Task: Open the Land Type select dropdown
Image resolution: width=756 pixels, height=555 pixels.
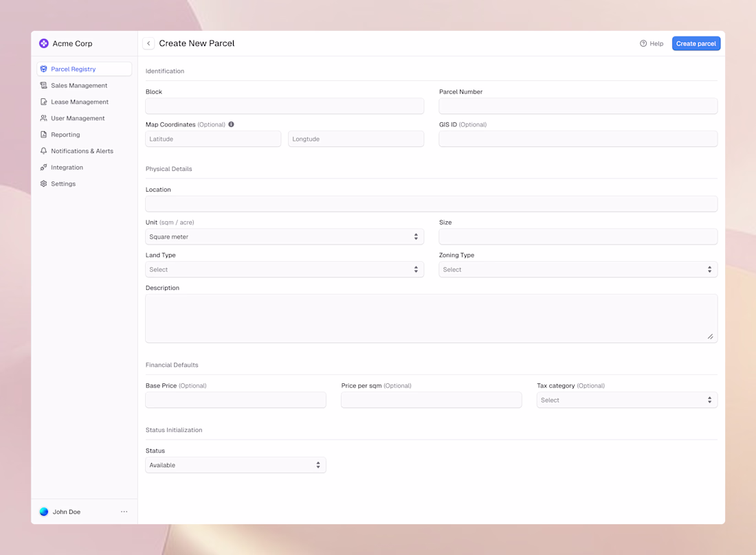Action: (x=285, y=269)
